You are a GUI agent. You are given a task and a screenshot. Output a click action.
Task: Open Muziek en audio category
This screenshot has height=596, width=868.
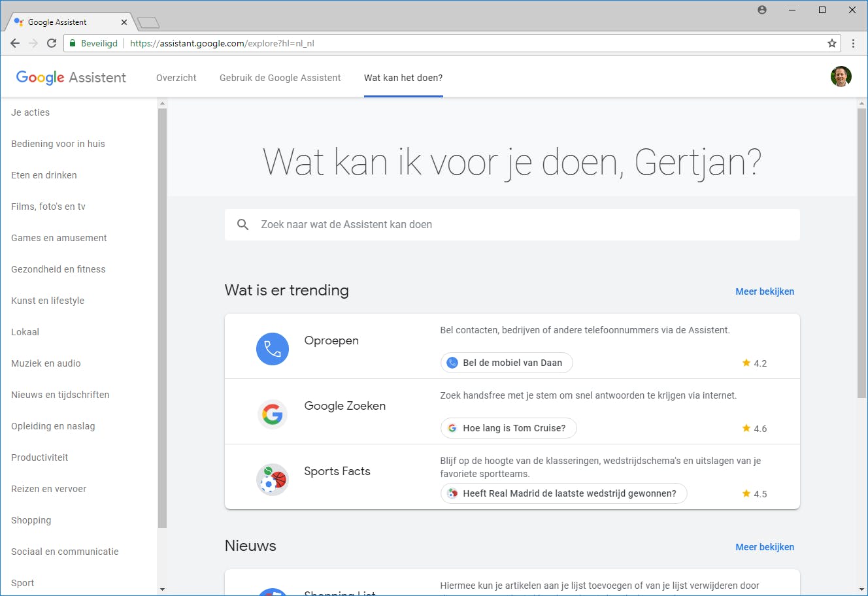46,363
